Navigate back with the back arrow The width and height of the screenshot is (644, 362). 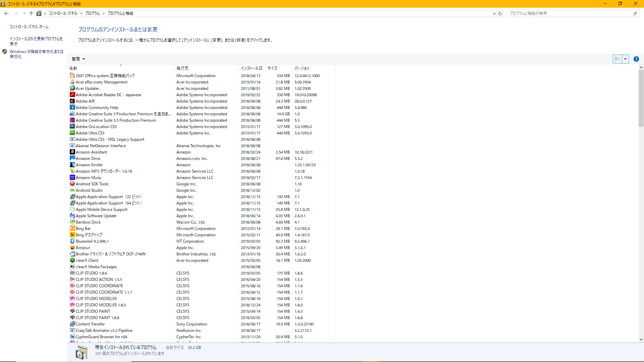[6, 13]
